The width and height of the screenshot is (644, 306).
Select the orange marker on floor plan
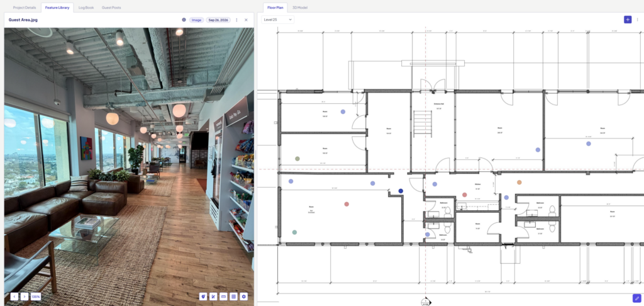point(519,182)
